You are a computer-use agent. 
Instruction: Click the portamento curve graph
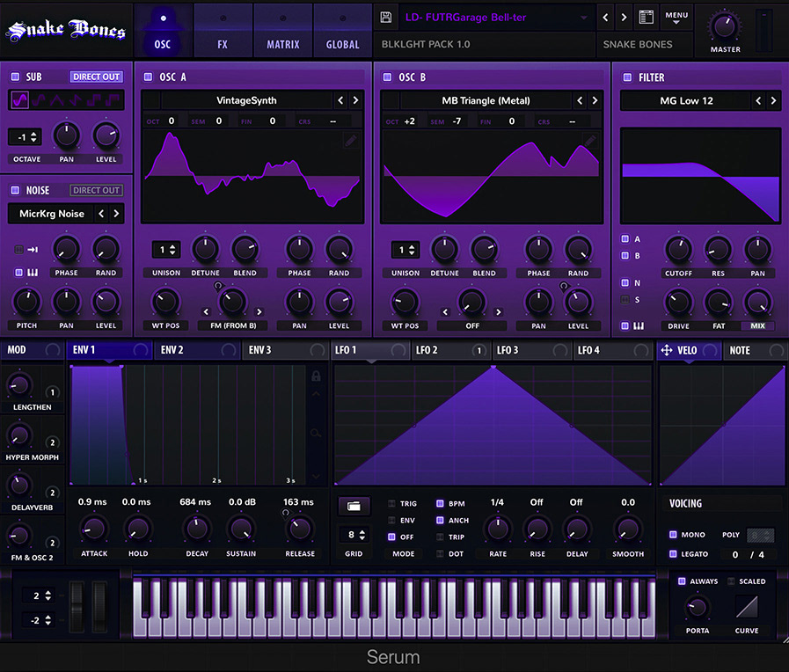(x=747, y=607)
